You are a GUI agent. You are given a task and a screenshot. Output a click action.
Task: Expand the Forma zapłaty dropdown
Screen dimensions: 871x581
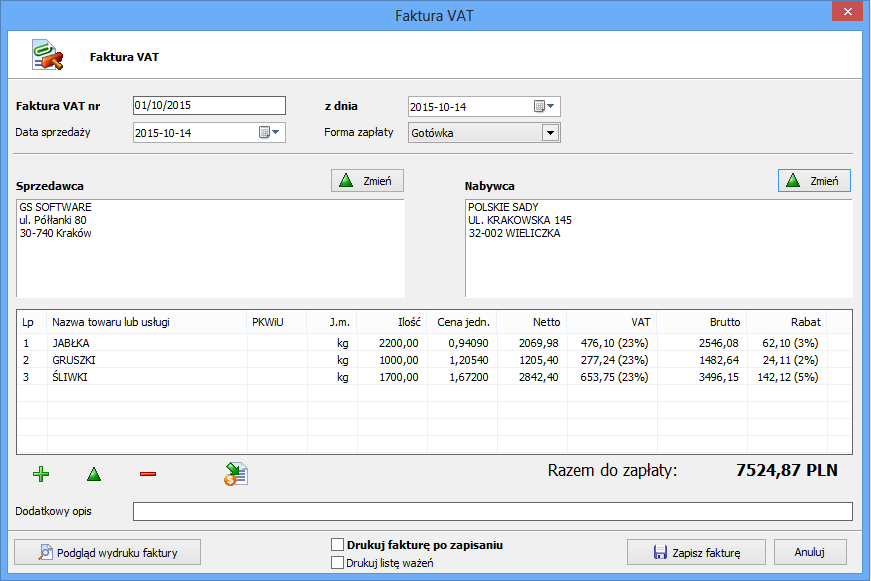(x=549, y=133)
